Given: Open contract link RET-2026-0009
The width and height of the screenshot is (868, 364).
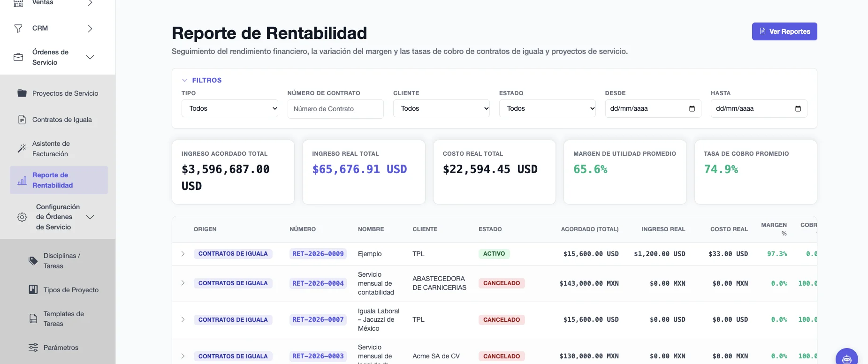Looking at the screenshot, I should click(318, 254).
